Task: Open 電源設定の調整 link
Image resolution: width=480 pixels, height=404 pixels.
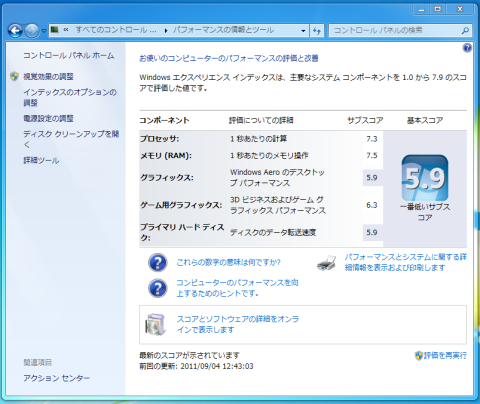Action: click(48, 118)
